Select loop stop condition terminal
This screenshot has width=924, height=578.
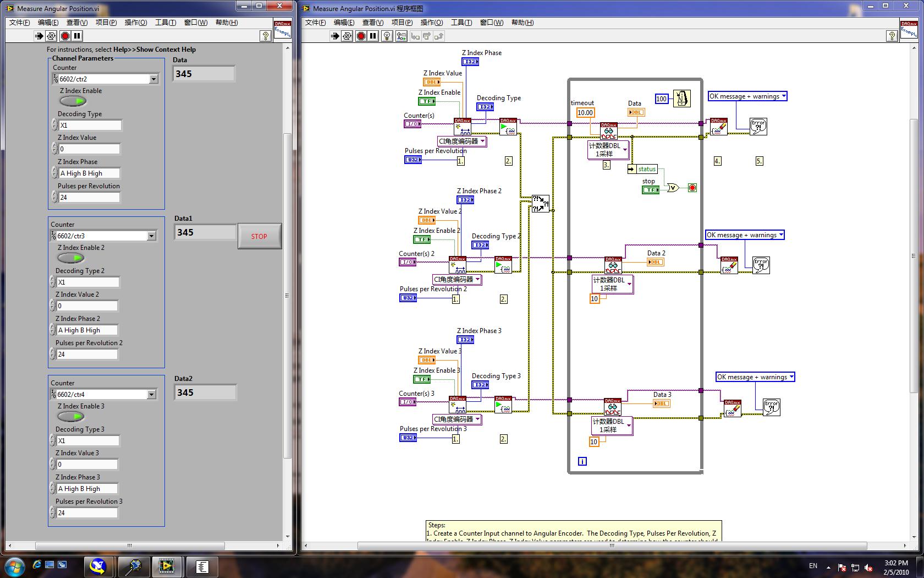click(692, 188)
